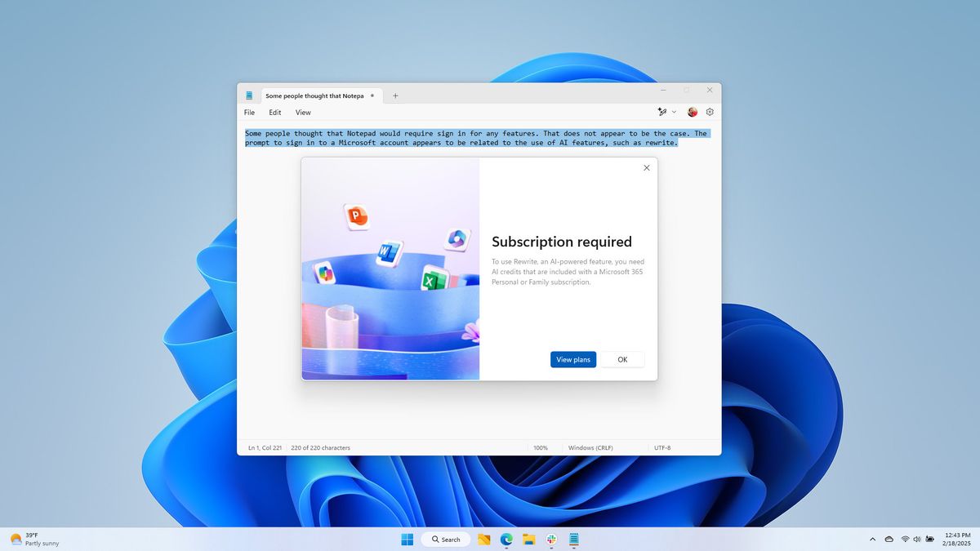Click the battery icon in the system tray
Screen dimensions: 980x551
coord(929,540)
